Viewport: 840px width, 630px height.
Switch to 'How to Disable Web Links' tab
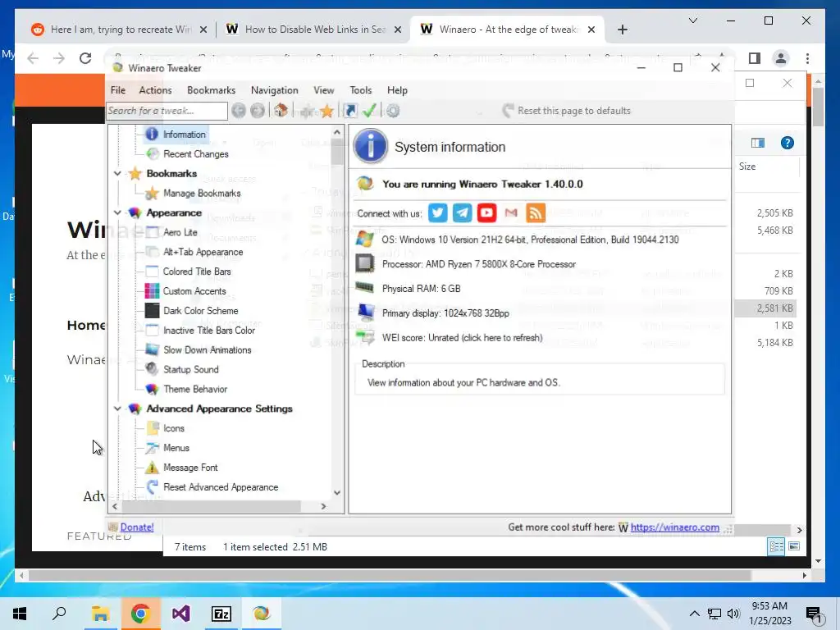313,30
